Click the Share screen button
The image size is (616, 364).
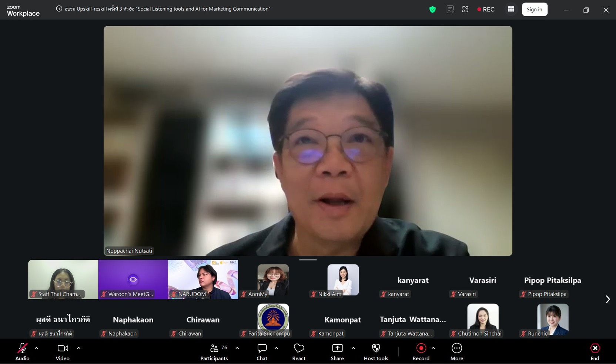tap(337, 351)
